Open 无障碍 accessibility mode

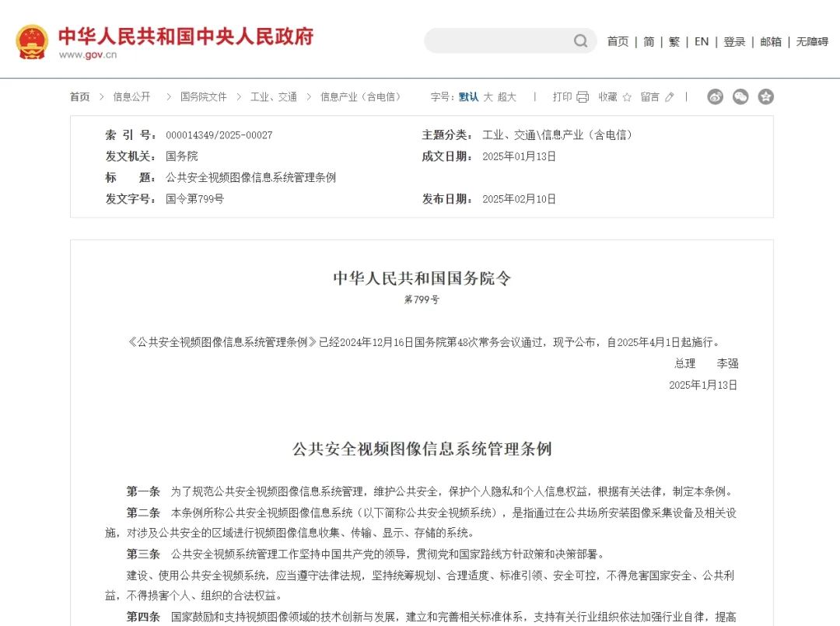pos(812,41)
